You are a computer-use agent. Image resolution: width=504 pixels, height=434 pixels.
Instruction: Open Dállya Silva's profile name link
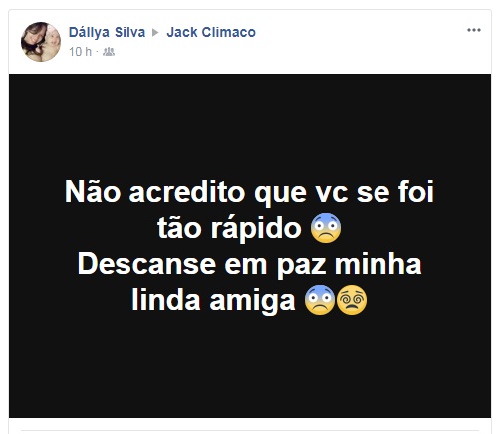(x=107, y=32)
